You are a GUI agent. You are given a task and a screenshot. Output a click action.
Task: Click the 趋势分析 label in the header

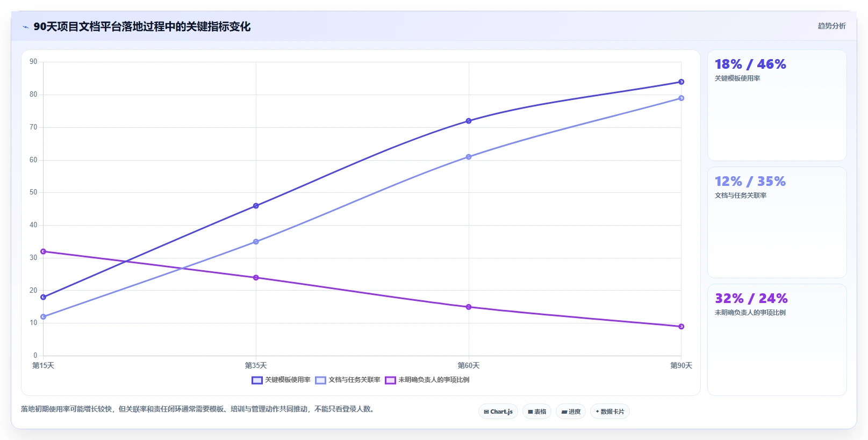[832, 26]
